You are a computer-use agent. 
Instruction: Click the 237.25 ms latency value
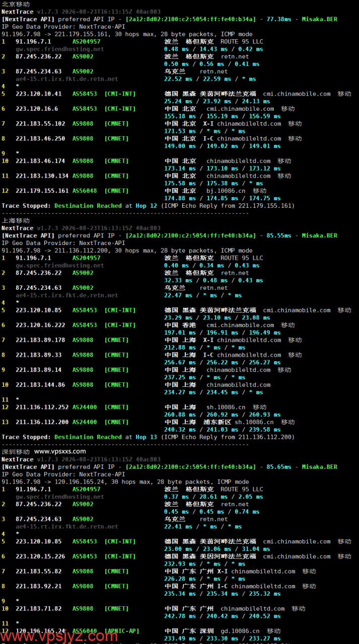click(x=180, y=377)
